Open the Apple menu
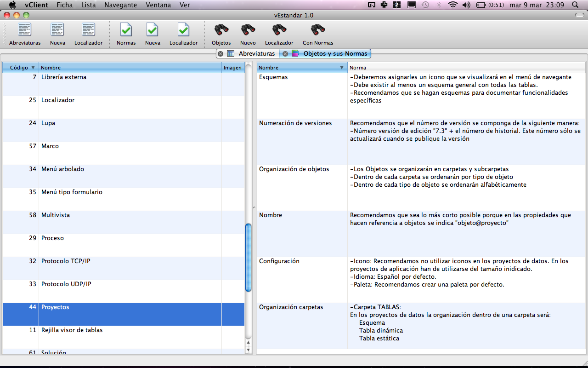The width and height of the screenshot is (588, 368). point(12,5)
